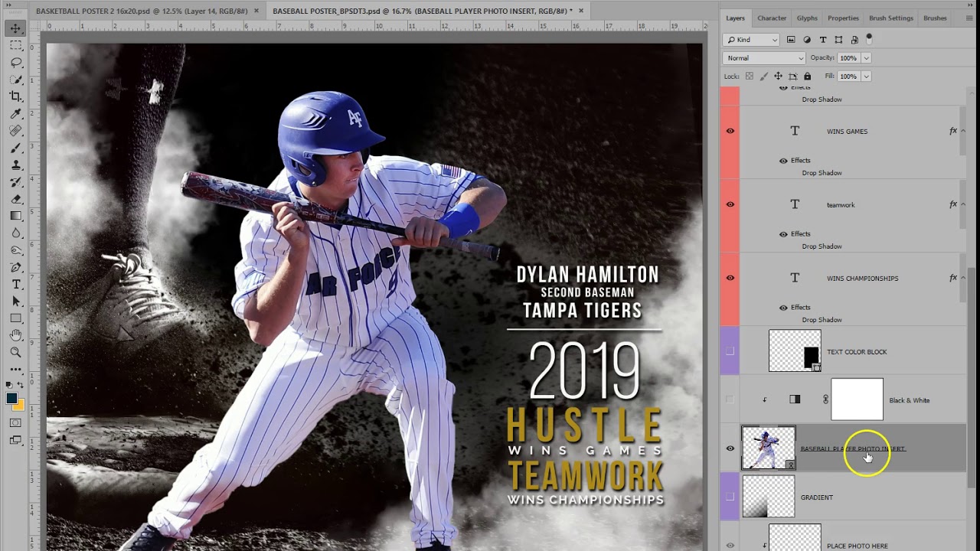Close the BASEBALL_POSTER_BPSDT3 document tab
Screen dimensions: 980x551
581,11
